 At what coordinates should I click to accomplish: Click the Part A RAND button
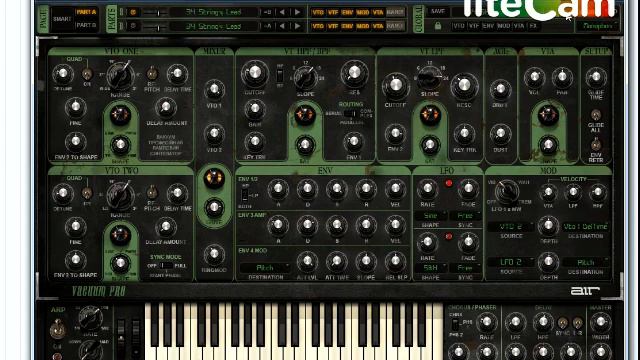[x=395, y=12]
